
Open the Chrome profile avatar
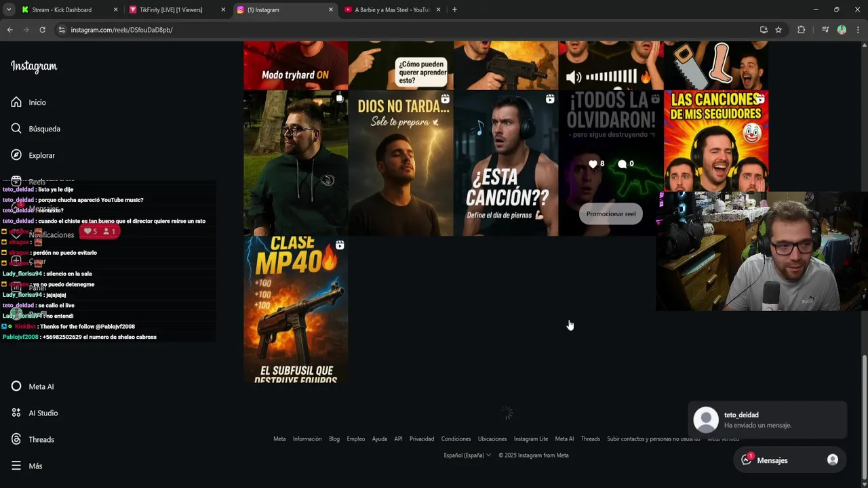[842, 30]
